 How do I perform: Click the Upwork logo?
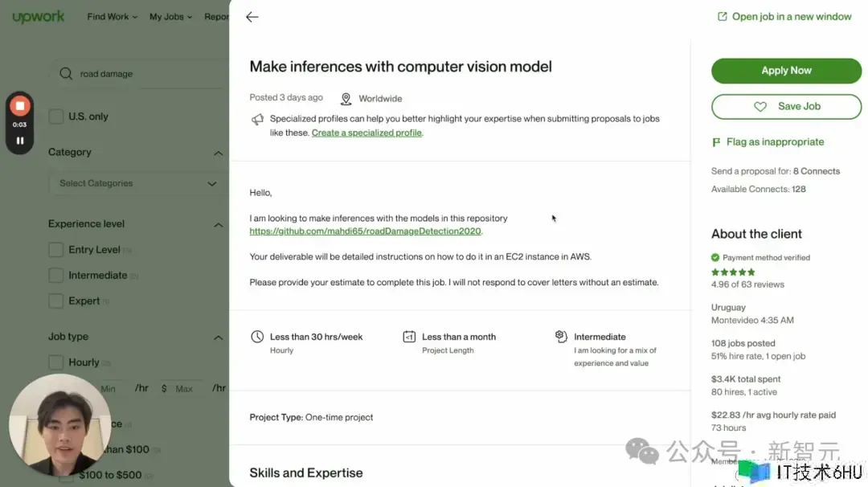[39, 17]
